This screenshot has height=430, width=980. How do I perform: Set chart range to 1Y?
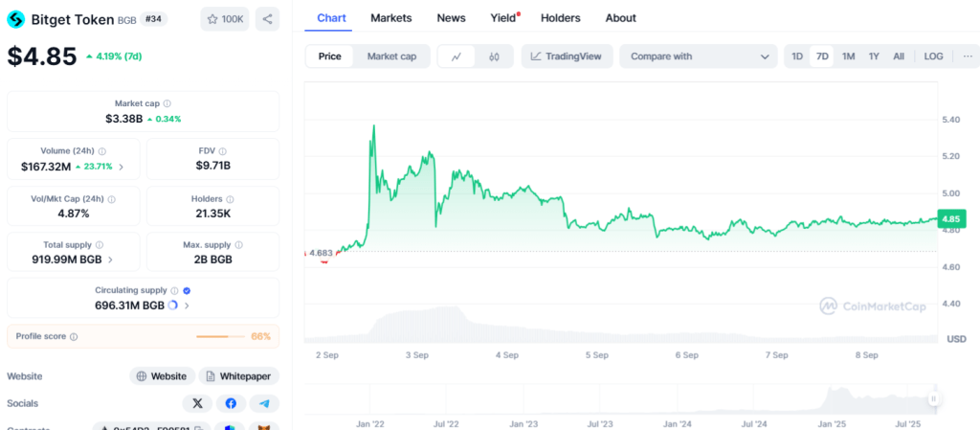point(874,57)
